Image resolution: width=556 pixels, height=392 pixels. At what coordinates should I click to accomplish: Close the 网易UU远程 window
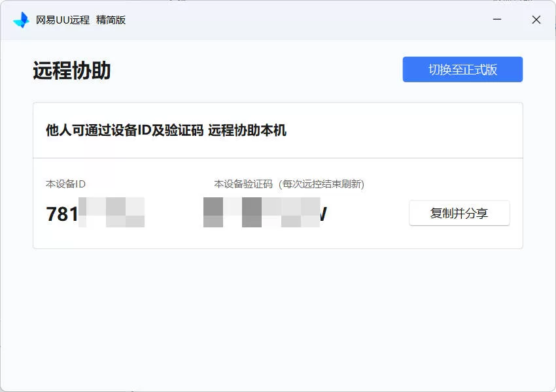[x=536, y=20]
